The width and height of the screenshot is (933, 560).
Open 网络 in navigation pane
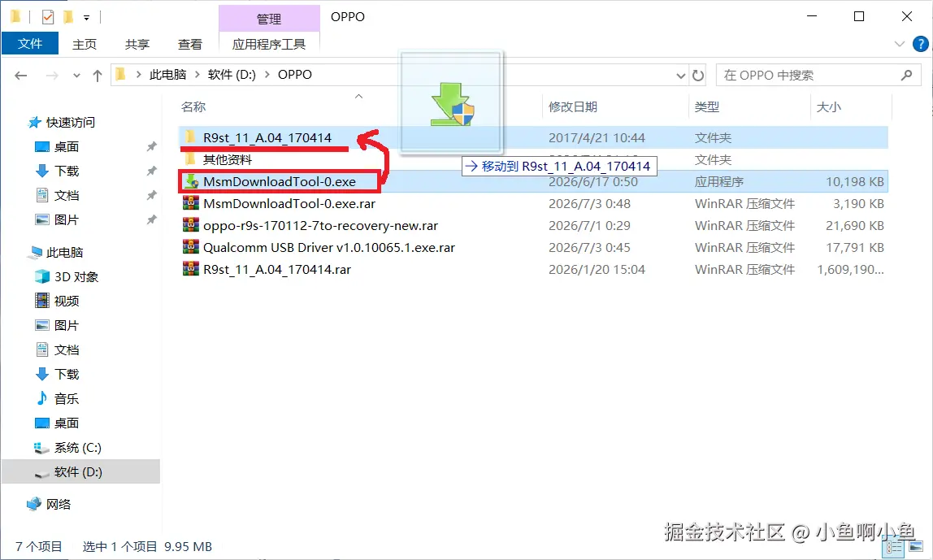59,504
